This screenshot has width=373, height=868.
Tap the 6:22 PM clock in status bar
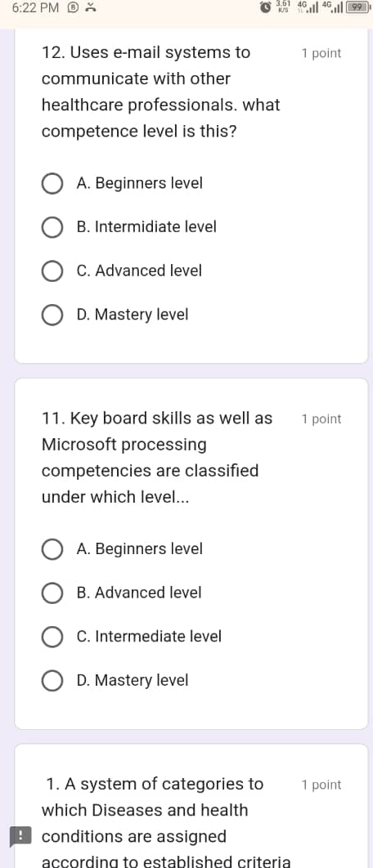[x=35, y=7]
